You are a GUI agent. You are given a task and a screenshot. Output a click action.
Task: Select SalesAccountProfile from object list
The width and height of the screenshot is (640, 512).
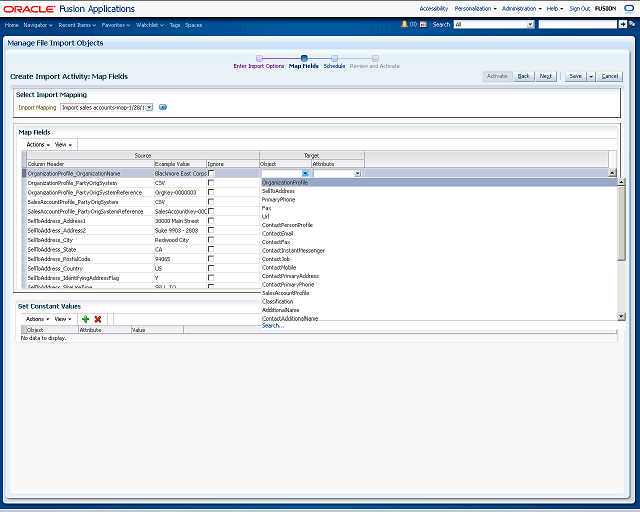286,293
